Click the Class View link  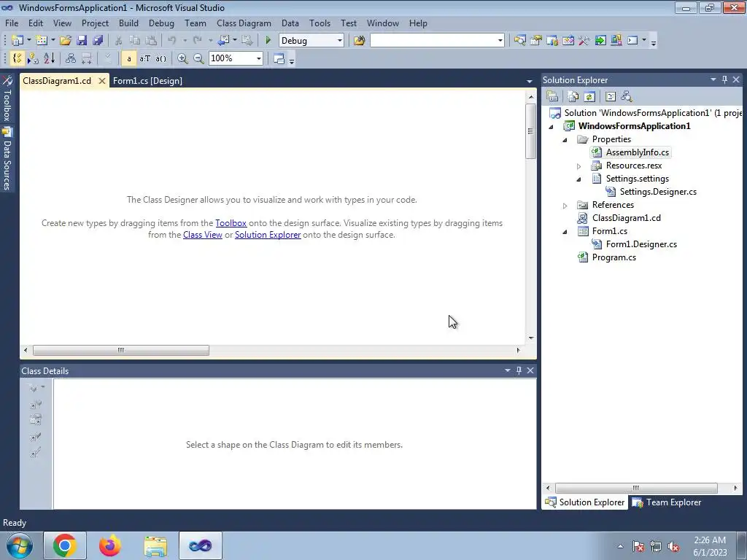203,235
